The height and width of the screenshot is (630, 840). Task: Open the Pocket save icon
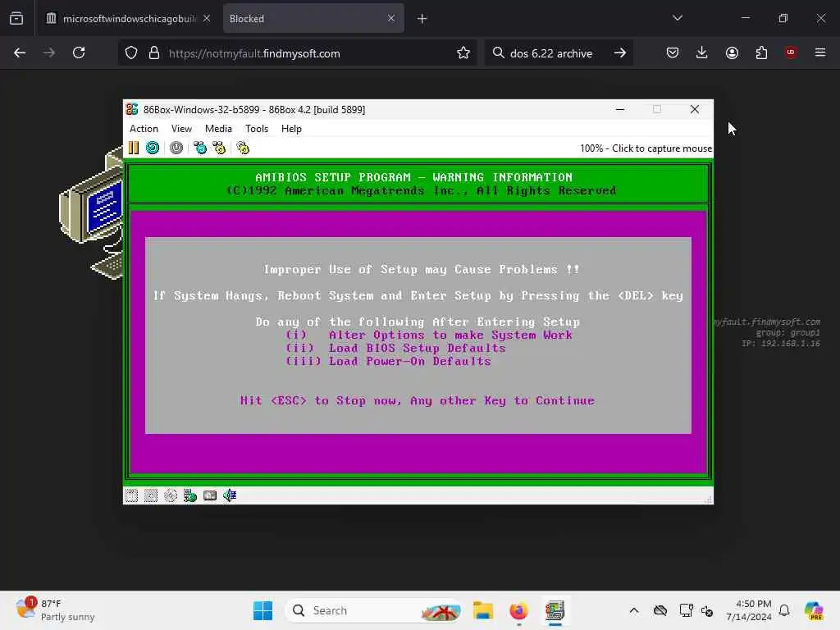pyautogui.click(x=673, y=52)
